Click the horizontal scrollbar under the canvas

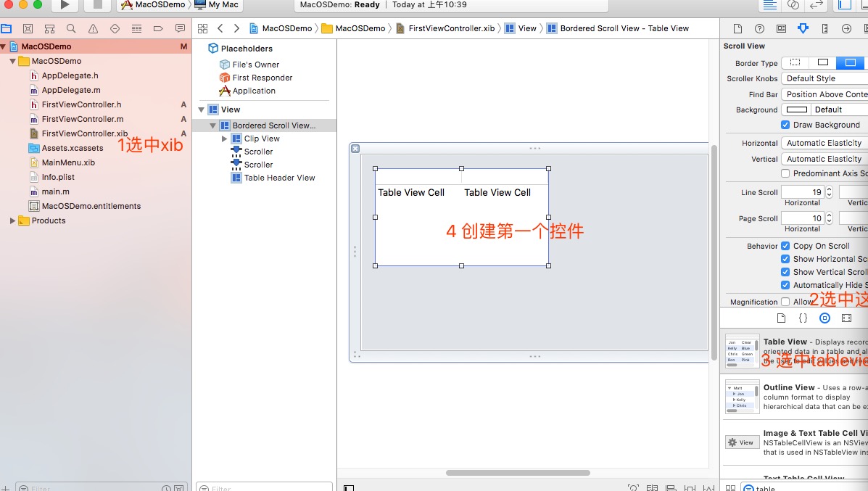(518, 473)
